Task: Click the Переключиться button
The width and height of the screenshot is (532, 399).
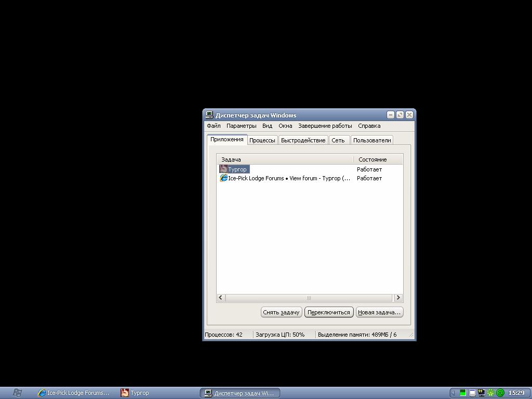Action: [x=329, y=312]
